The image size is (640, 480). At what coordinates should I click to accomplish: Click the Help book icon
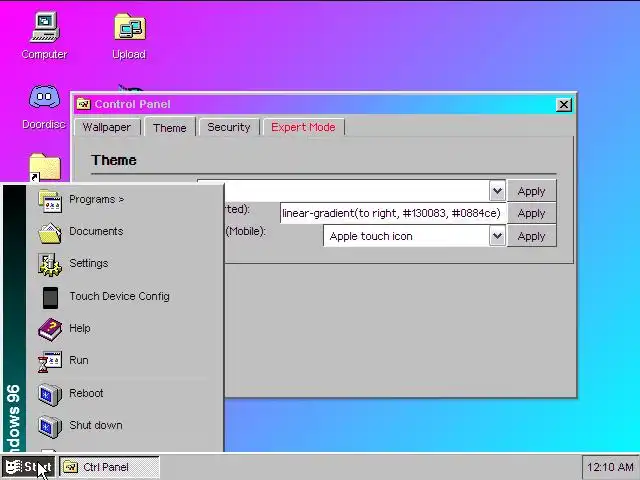[50, 329]
